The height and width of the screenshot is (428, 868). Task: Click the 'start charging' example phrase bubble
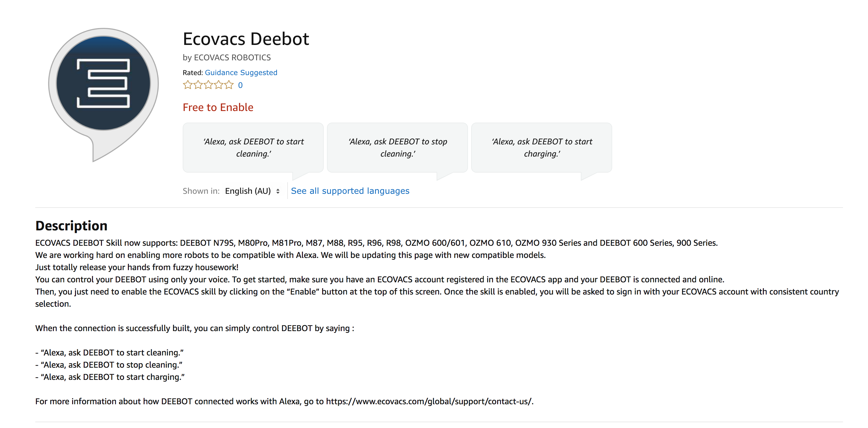click(541, 148)
